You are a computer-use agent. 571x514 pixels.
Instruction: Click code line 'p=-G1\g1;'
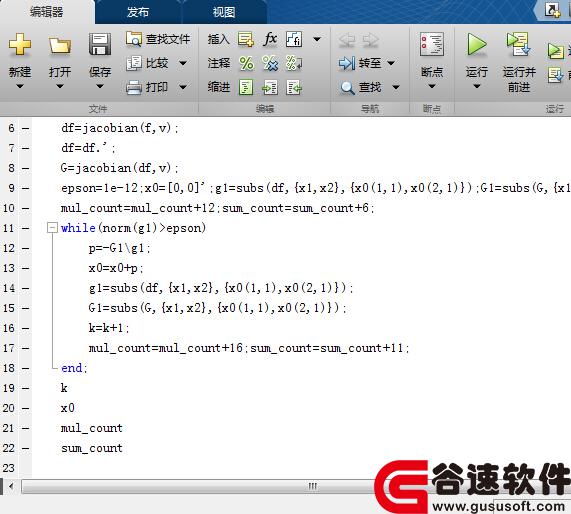[x=119, y=248]
